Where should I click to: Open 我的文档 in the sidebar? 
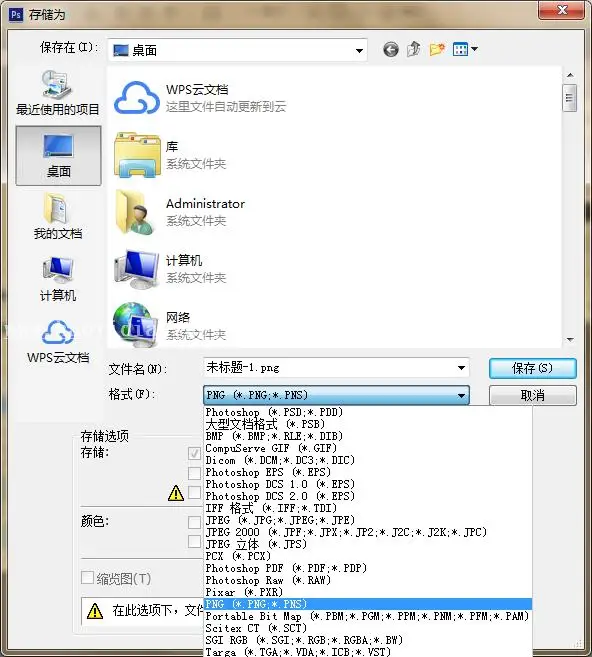pos(58,217)
